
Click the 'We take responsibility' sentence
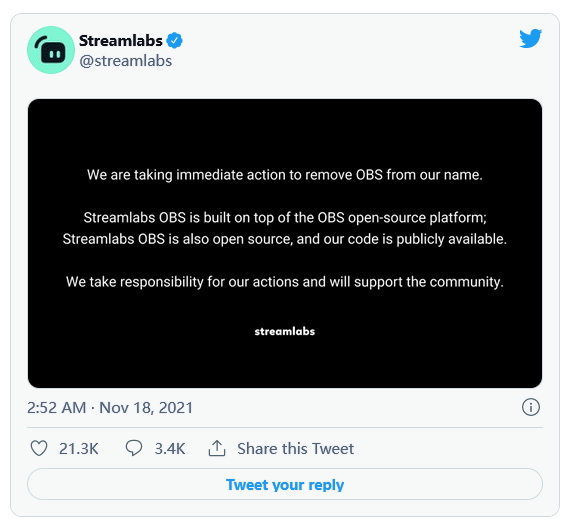(285, 282)
